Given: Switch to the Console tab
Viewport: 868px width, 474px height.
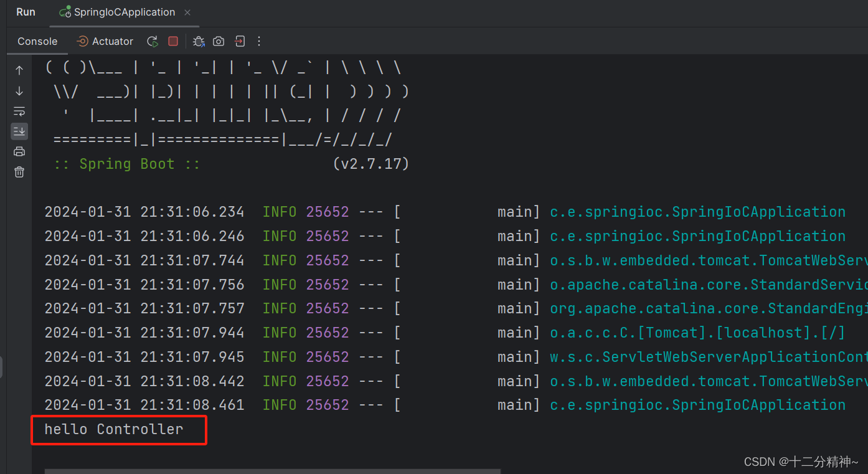Looking at the screenshot, I should (x=37, y=41).
